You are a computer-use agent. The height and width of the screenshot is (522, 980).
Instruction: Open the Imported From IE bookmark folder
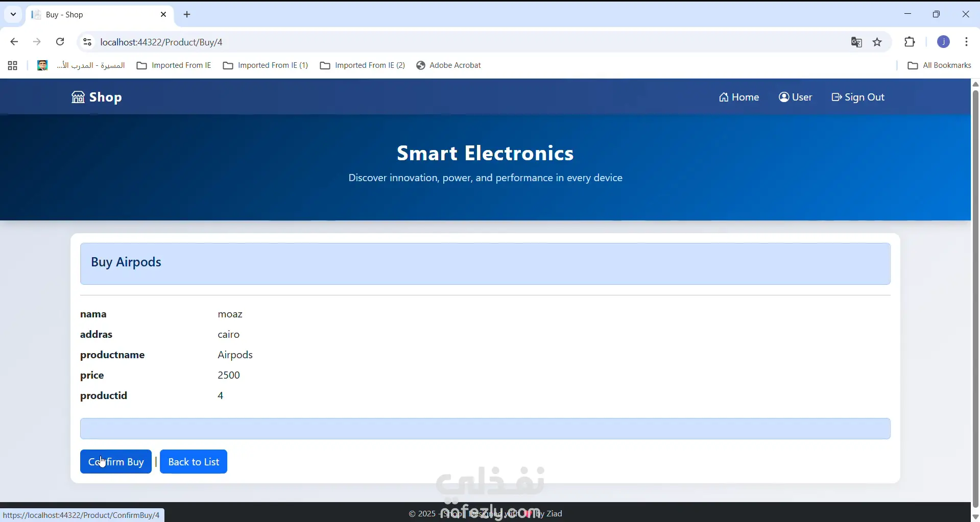[x=174, y=65]
